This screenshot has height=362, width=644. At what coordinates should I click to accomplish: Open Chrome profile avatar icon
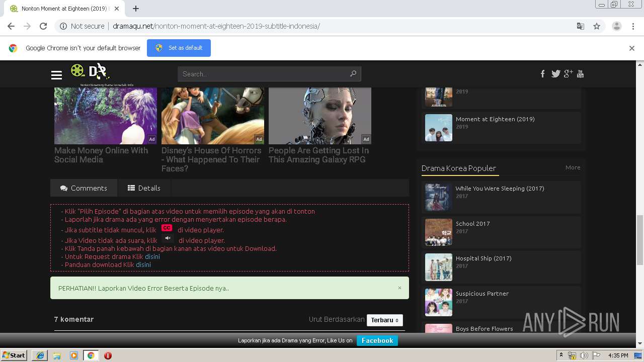pyautogui.click(x=616, y=26)
